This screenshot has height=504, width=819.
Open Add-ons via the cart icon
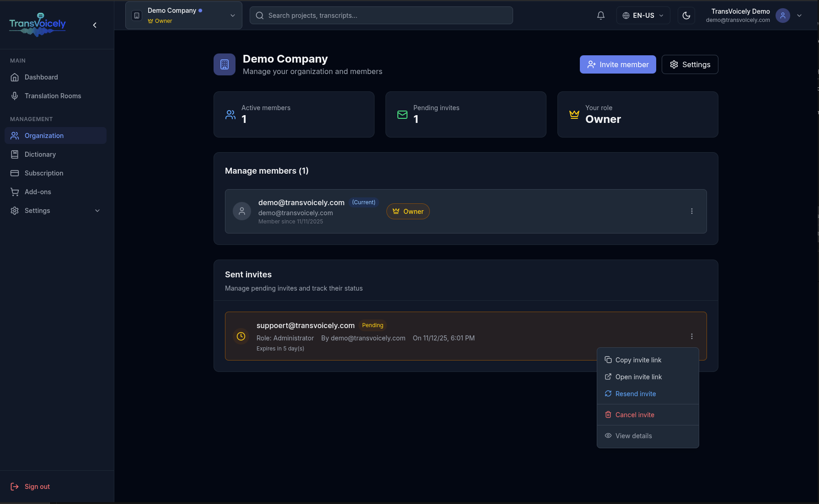tap(15, 192)
